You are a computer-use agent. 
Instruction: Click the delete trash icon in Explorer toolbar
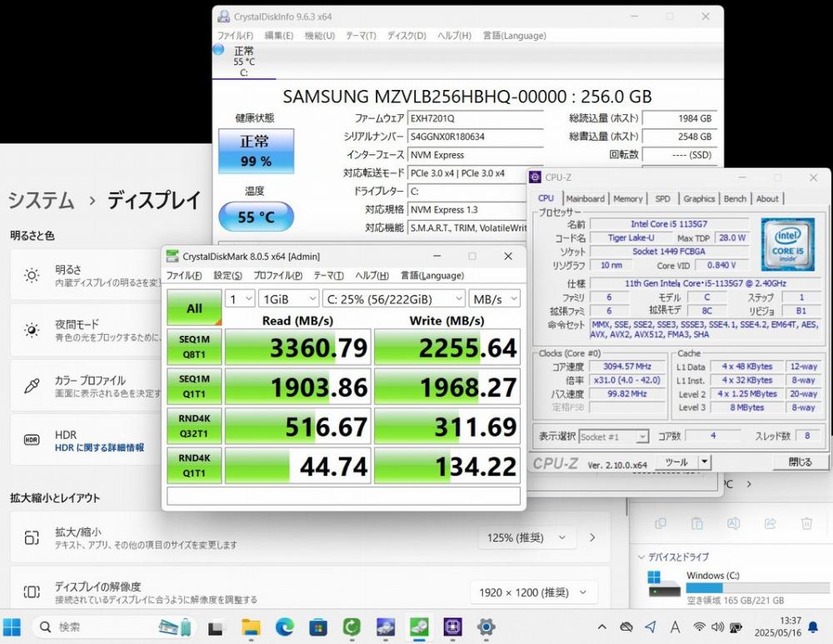(806, 523)
